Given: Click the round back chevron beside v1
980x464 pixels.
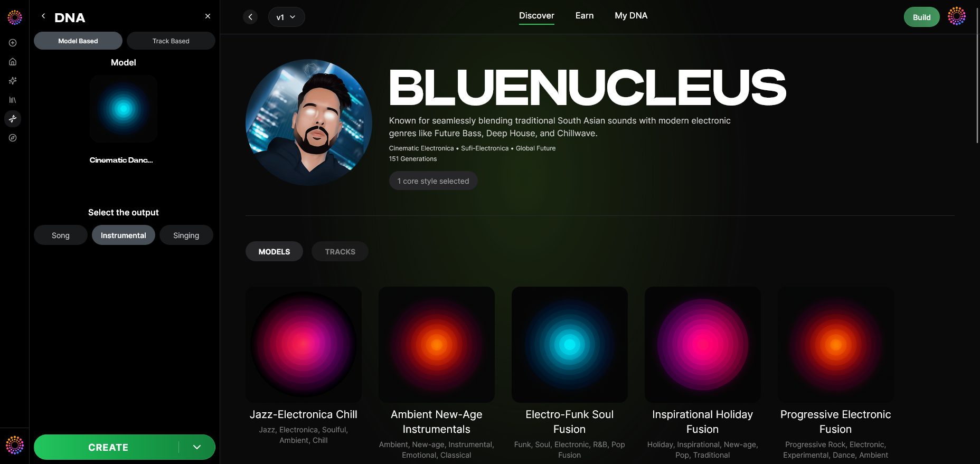Looking at the screenshot, I should pos(250,17).
